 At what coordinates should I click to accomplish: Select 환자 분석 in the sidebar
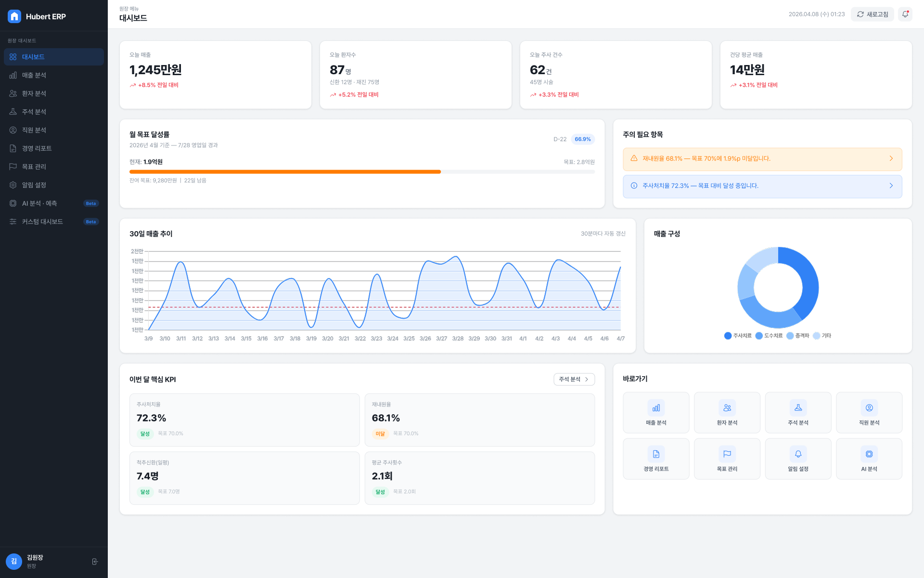pyautogui.click(x=54, y=93)
